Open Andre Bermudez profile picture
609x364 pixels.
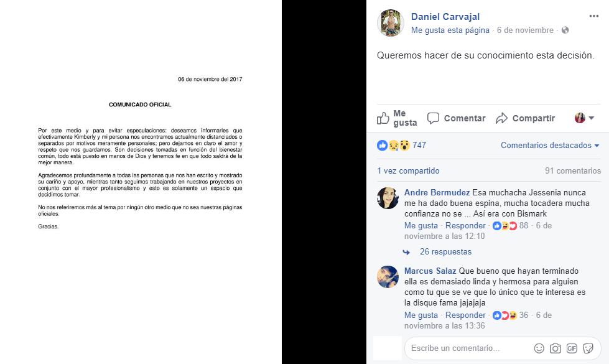388,198
